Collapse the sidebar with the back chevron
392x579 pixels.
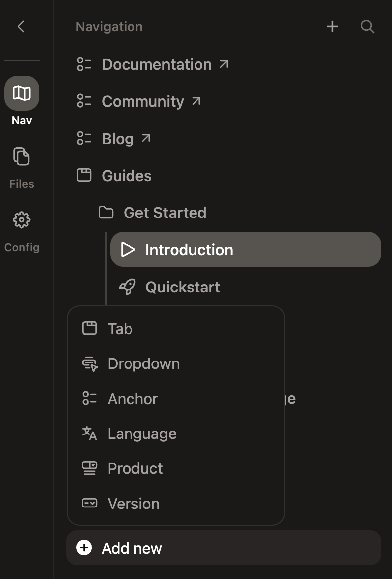pos(21,27)
